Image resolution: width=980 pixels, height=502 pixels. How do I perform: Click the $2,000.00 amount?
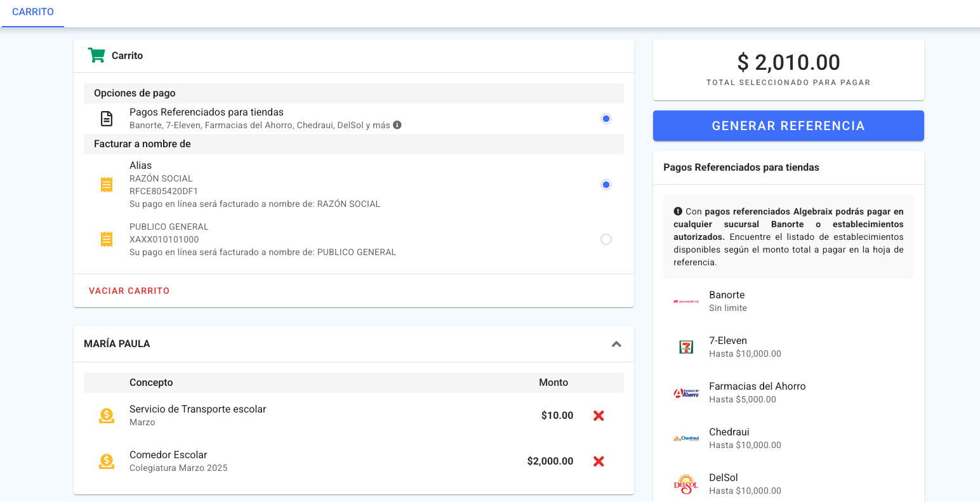(550, 461)
